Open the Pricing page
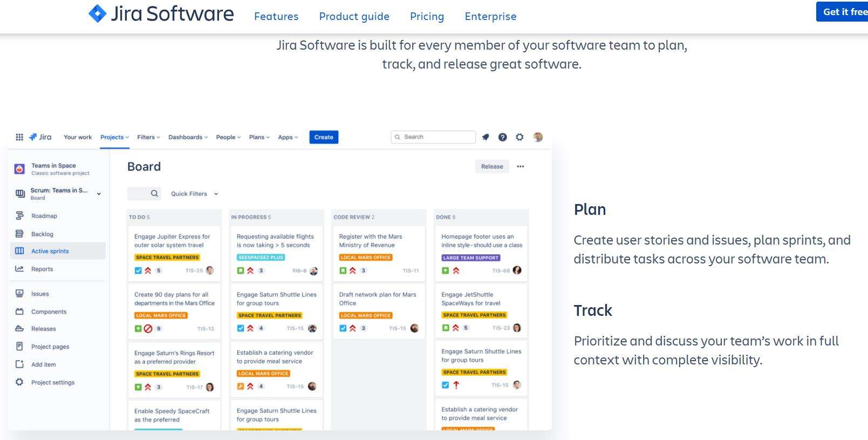 pyautogui.click(x=427, y=17)
